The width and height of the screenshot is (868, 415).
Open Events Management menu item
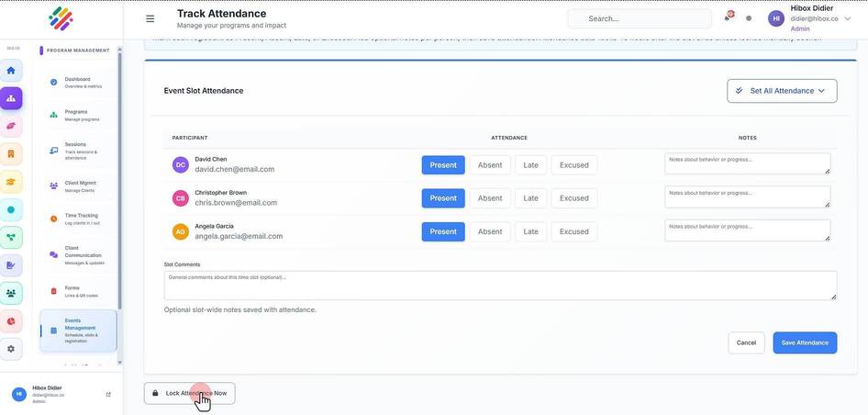pyautogui.click(x=78, y=331)
